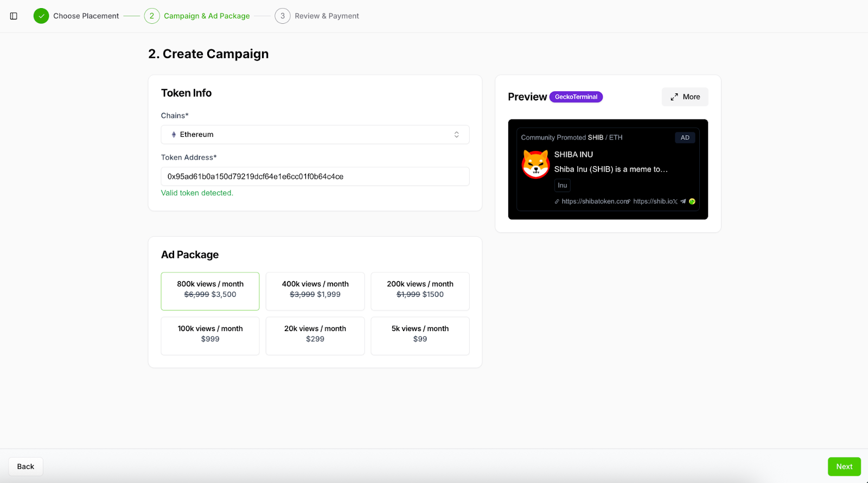Click the Token Address input field
Viewport: 868px width, 483px height.
point(315,176)
